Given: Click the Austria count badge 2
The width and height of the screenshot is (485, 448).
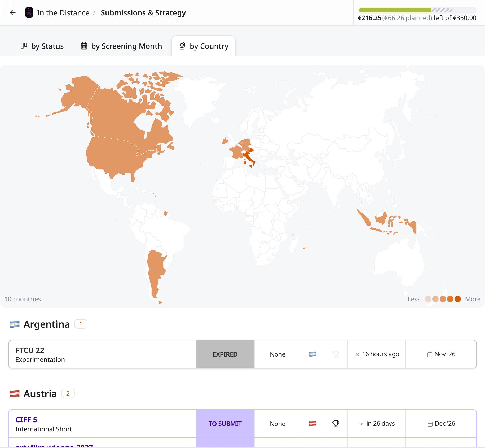Looking at the screenshot, I should coord(68,394).
